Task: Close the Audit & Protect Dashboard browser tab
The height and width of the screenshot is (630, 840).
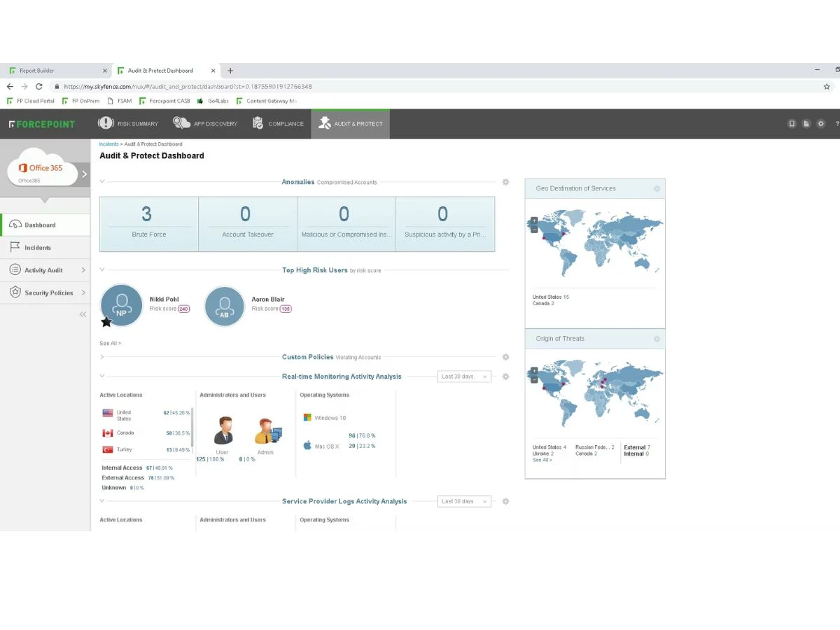Action: (x=213, y=71)
